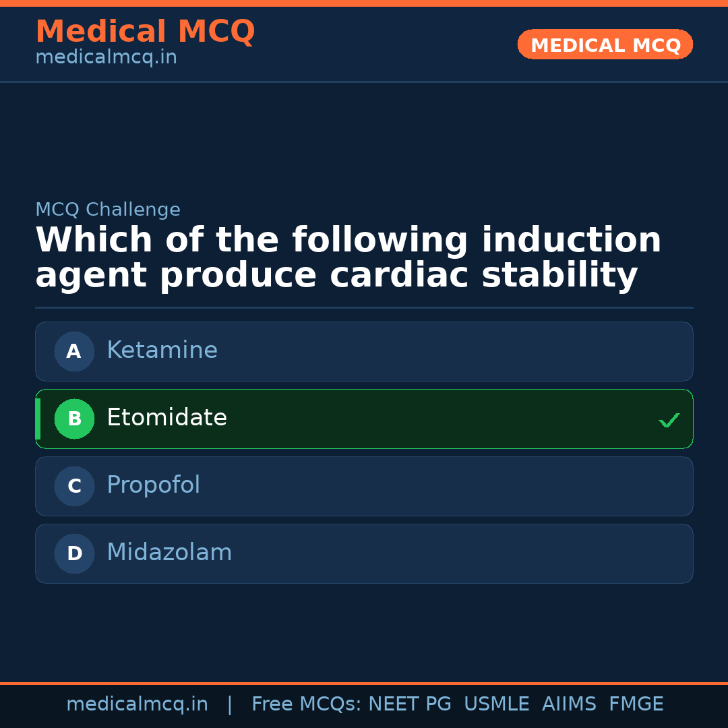The height and width of the screenshot is (728, 728).
Task: Click the Medical MCQ logo heading
Action: pyautogui.click(x=145, y=32)
